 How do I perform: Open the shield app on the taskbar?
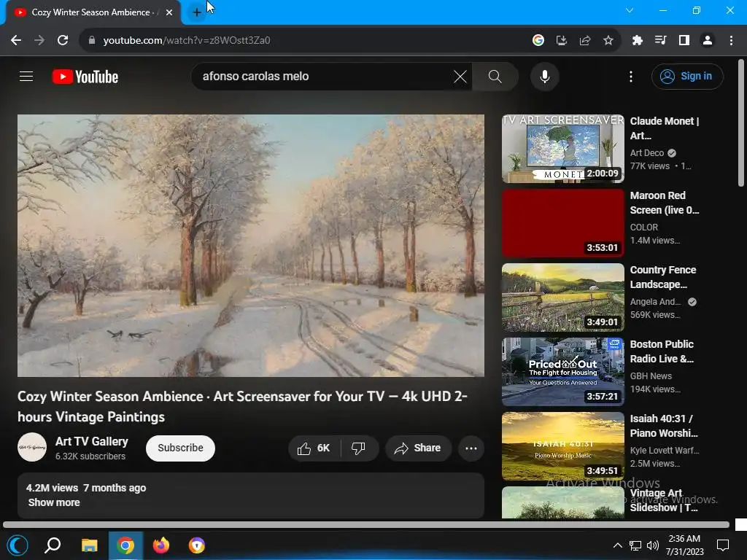[x=196, y=545]
